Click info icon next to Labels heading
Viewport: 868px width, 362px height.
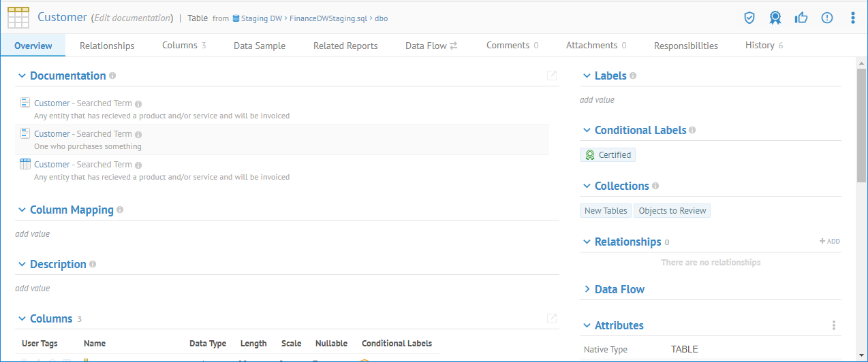pyautogui.click(x=633, y=76)
